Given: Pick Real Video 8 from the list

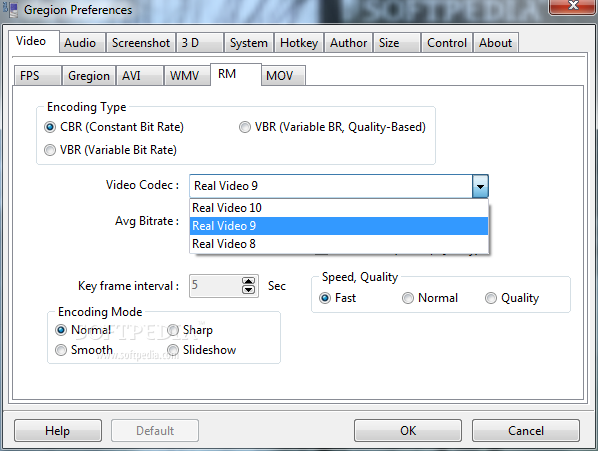Looking at the screenshot, I should click(339, 244).
